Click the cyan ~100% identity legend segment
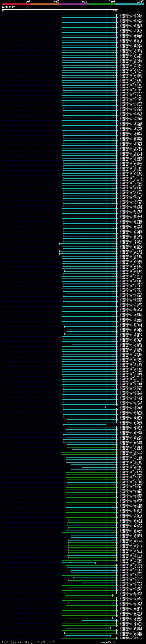Viewport: 146px width, 644px height. point(130,4)
